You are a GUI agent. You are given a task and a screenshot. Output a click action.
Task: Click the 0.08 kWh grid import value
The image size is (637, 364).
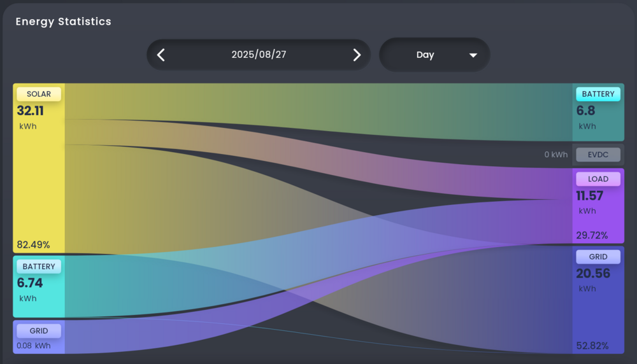[34, 346]
